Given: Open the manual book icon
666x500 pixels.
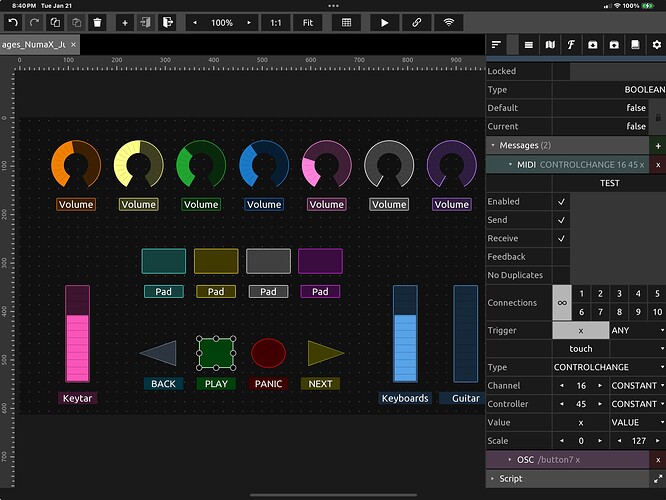Looking at the screenshot, I should coord(635,45).
